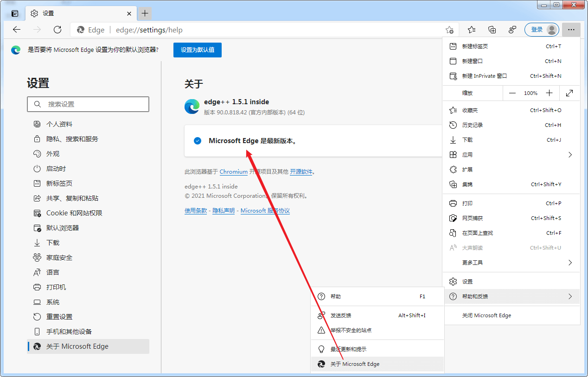
Task: Focus the 搜索设置 search field
Action: point(88,104)
